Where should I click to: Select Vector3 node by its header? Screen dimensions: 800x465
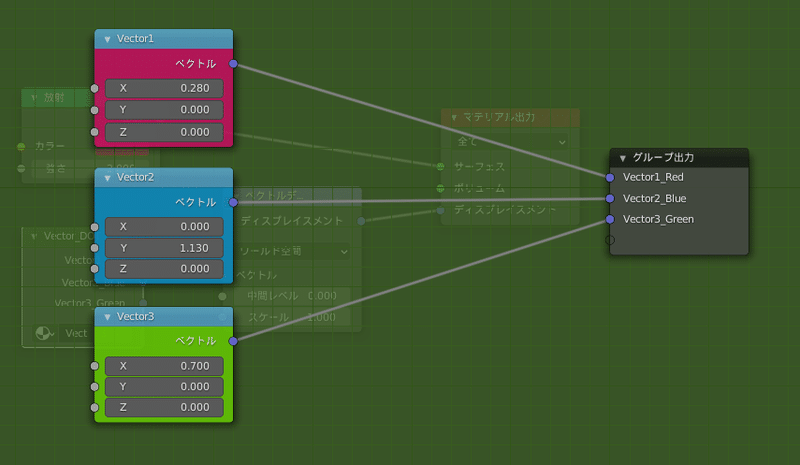[x=164, y=316]
